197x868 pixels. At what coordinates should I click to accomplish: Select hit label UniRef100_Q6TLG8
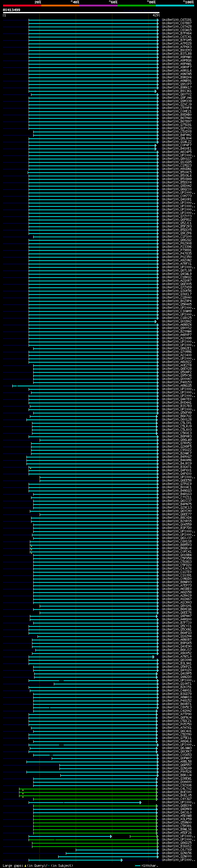[x=176, y=271]
